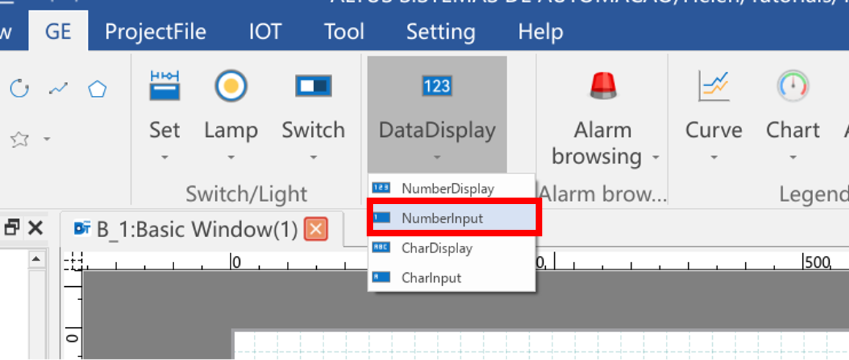The image size is (849, 360).
Task: Click the Alarm browsing siren icon
Action: point(603,86)
